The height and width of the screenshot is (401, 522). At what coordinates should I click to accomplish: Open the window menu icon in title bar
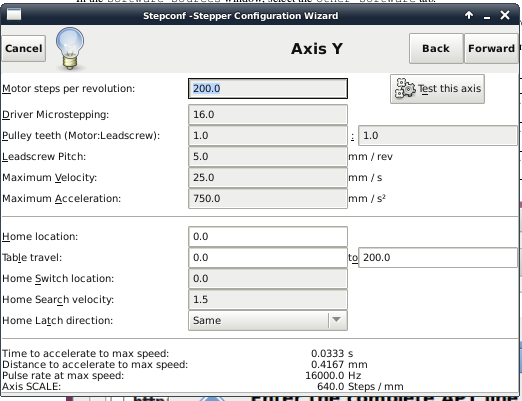click(x=14, y=15)
